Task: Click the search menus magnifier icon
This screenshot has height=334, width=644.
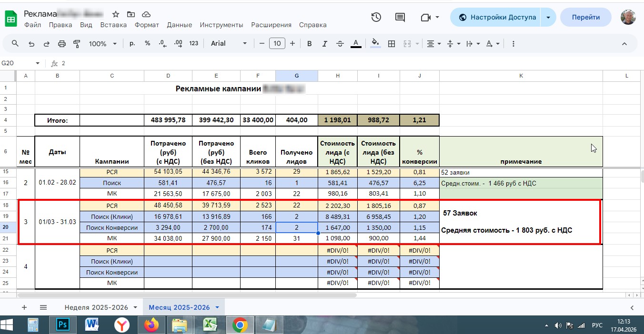Action: pyautogui.click(x=15, y=44)
